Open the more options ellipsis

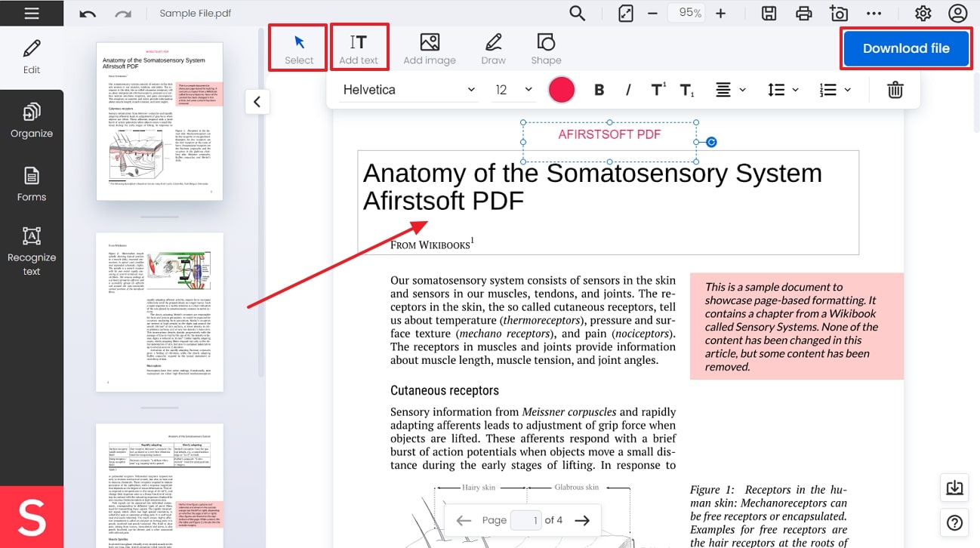[x=874, y=13]
